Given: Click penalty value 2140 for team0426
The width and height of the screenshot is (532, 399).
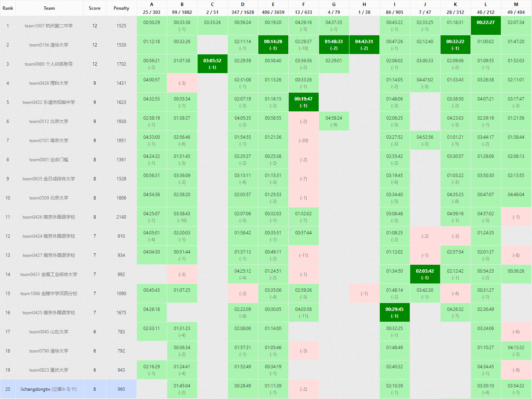Looking at the screenshot, I should (121, 217).
